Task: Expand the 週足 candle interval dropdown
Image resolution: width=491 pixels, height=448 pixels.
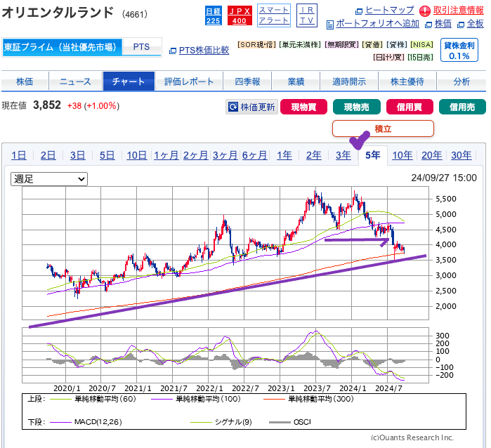Action: pyautogui.click(x=49, y=179)
